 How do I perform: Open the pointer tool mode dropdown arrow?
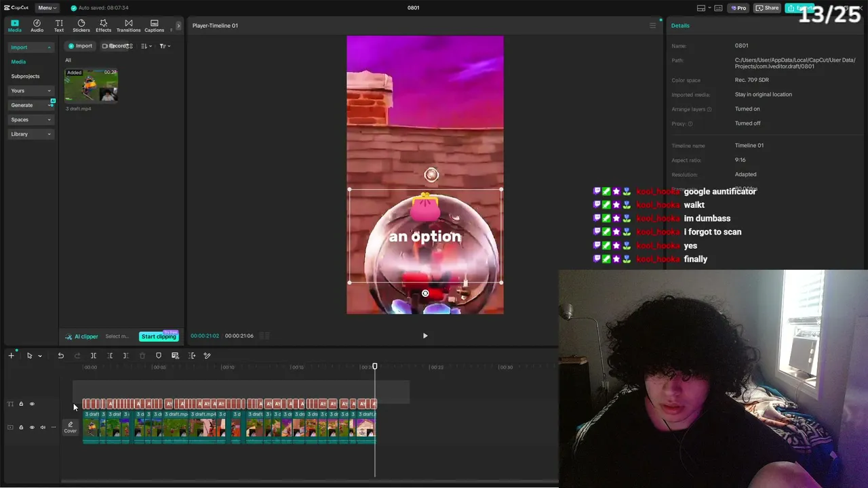pos(40,356)
